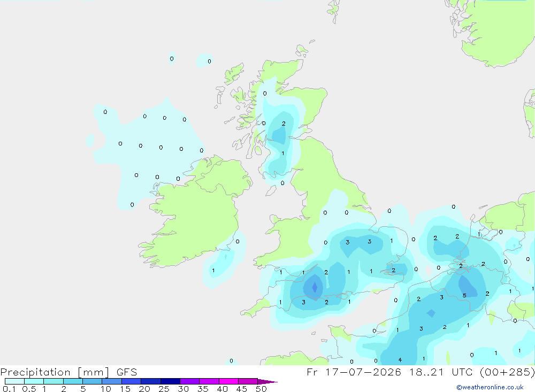Select the 30–35 mm purple legend swatch
Screen dimensions: 535x392
189,381
